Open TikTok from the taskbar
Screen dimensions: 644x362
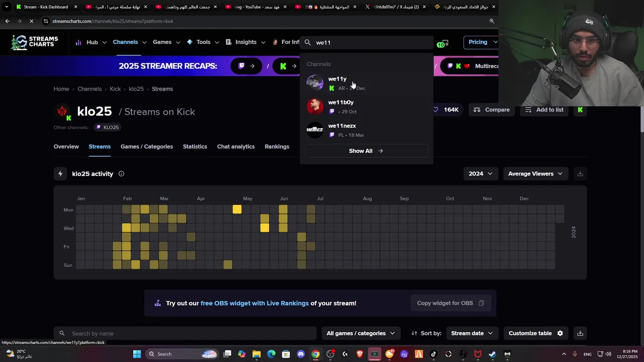(434, 354)
